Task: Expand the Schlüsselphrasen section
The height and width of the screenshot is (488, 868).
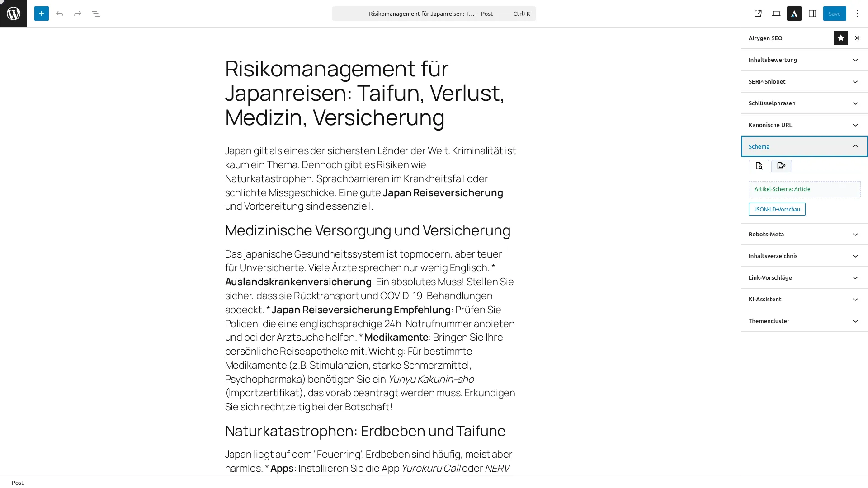Action: point(805,103)
